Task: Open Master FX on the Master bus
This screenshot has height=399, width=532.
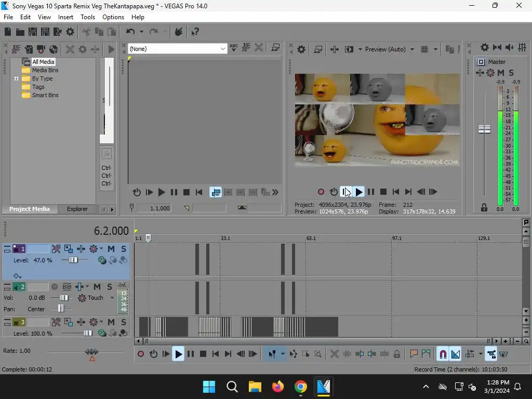Action: point(480,73)
